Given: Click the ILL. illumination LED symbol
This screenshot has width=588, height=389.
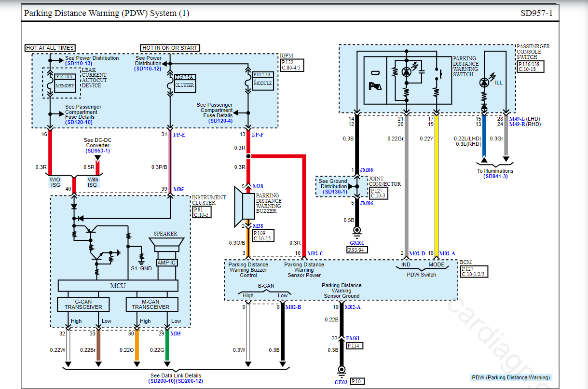Looking at the screenshot, I should [x=485, y=83].
